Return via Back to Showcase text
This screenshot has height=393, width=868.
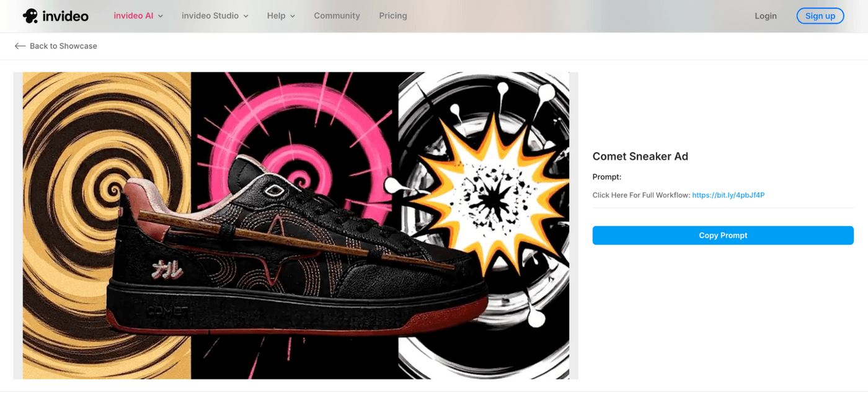[x=63, y=46]
